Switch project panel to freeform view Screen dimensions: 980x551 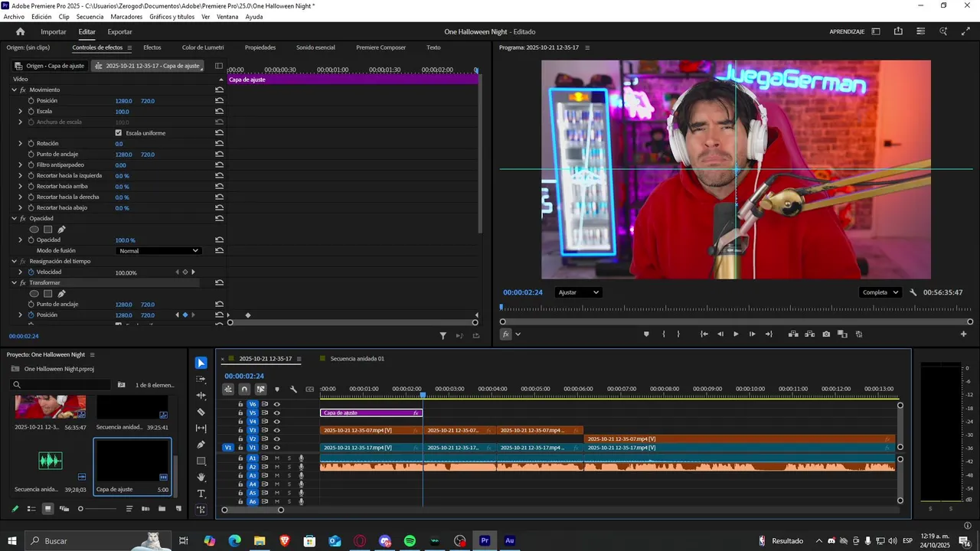[64, 509]
